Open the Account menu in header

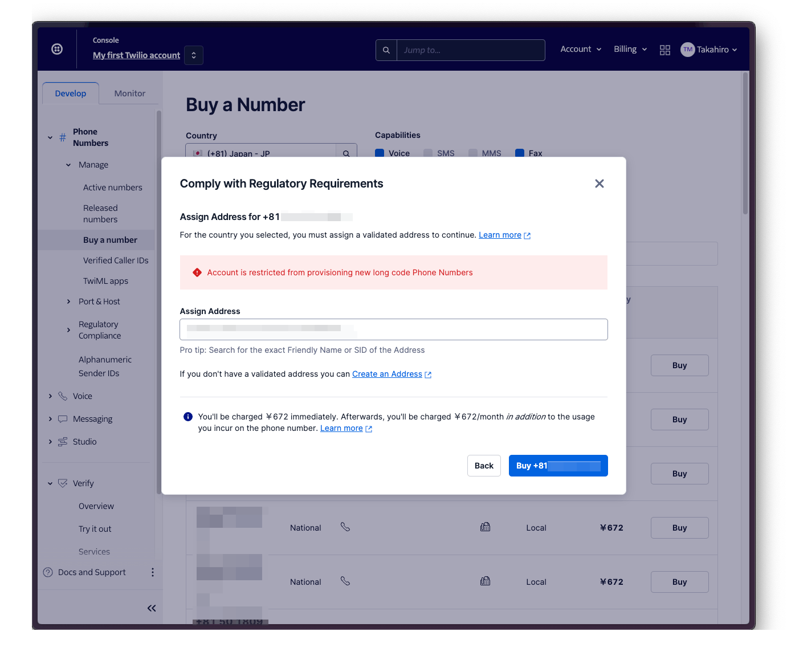(581, 49)
